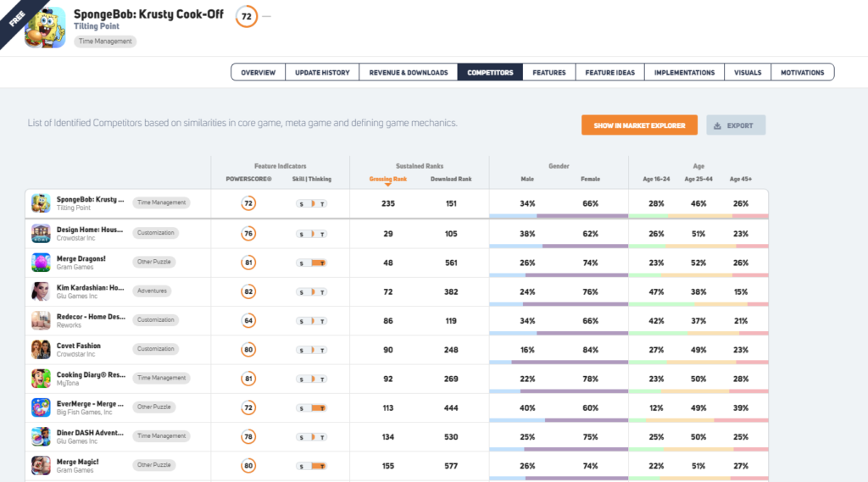Click the Covet Fashion game icon
Image resolution: width=868 pixels, height=482 pixels.
tap(41, 350)
